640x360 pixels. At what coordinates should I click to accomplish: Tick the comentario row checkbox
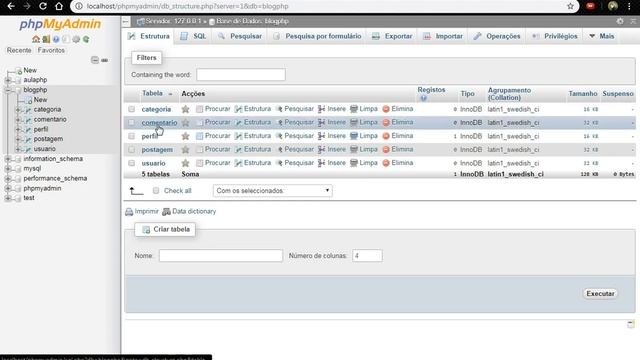pos(131,122)
